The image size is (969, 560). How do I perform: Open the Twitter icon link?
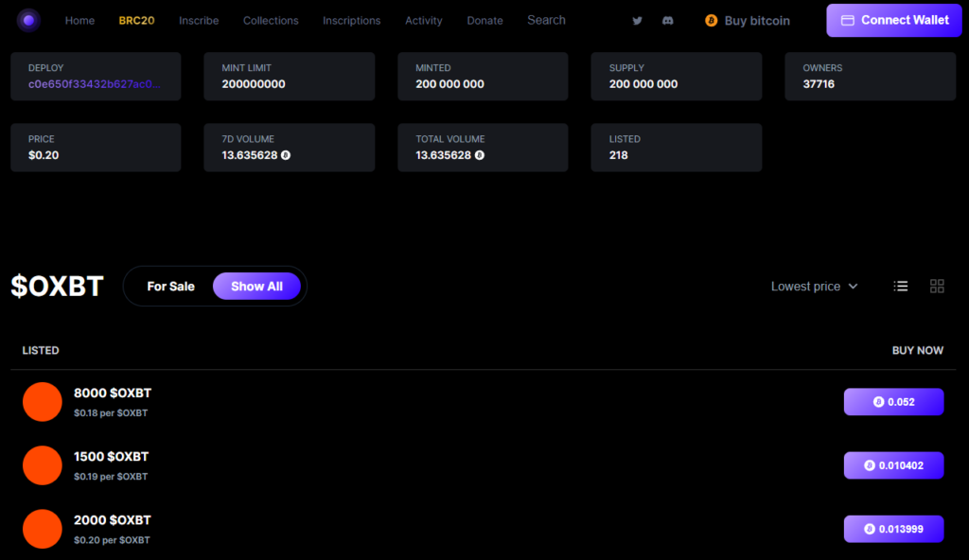(x=637, y=21)
